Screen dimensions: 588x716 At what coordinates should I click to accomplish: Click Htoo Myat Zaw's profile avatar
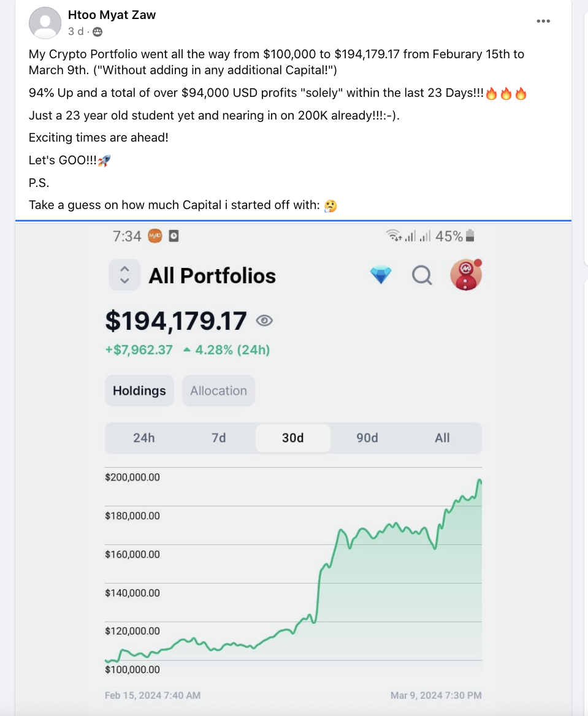45,23
